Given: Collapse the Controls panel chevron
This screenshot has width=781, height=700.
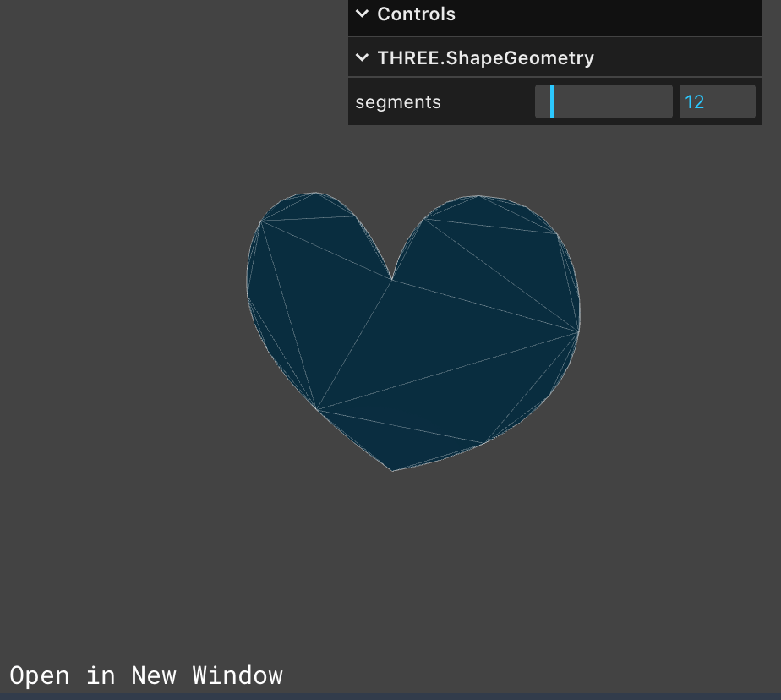Looking at the screenshot, I should [x=363, y=14].
